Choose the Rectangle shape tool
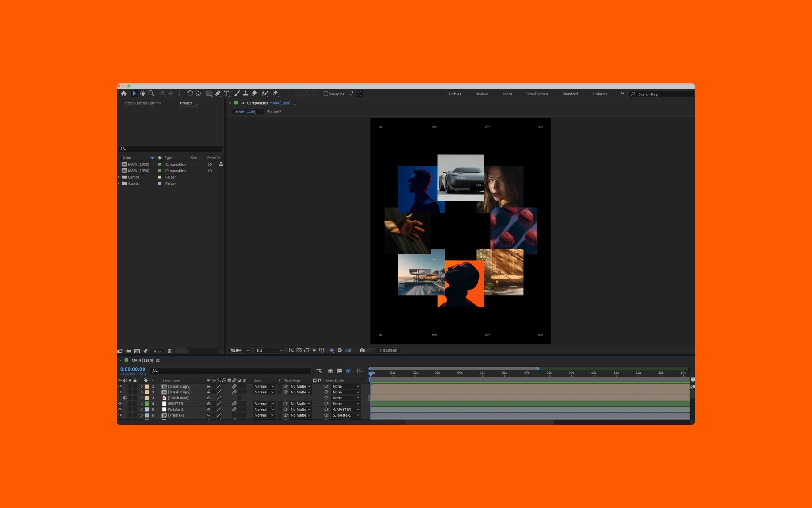The height and width of the screenshot is (508, 812). [209, 94]
